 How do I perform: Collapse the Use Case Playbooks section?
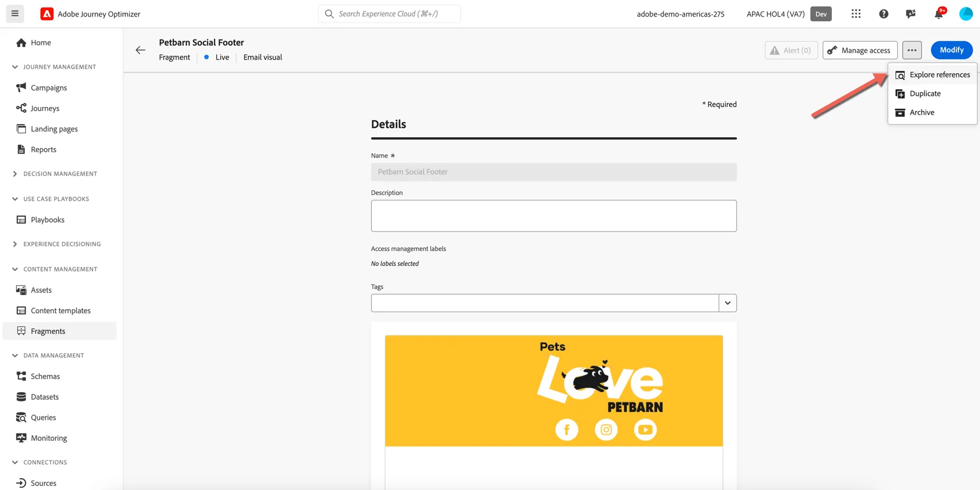click(x=15, y=199)
